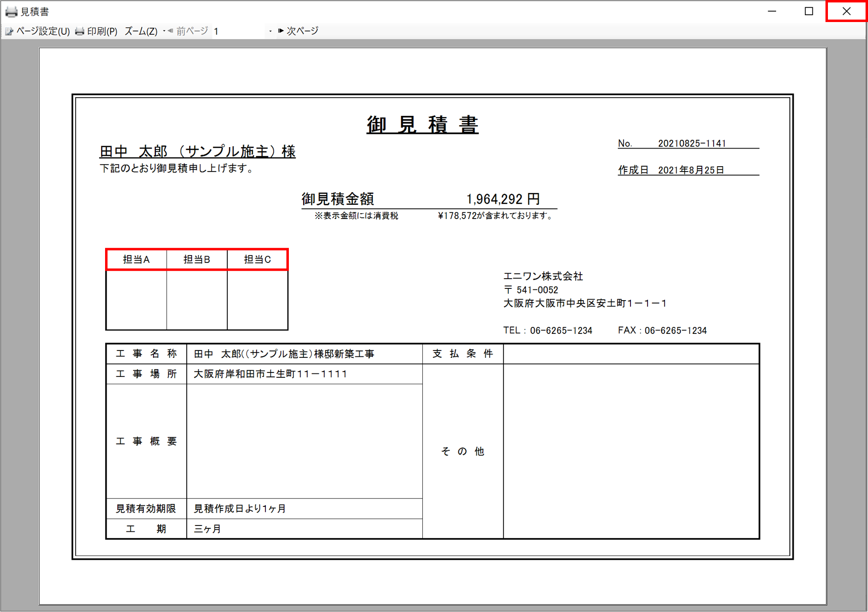
Task: Expand the page number dropdown arrow
Action: coord(270,31)
